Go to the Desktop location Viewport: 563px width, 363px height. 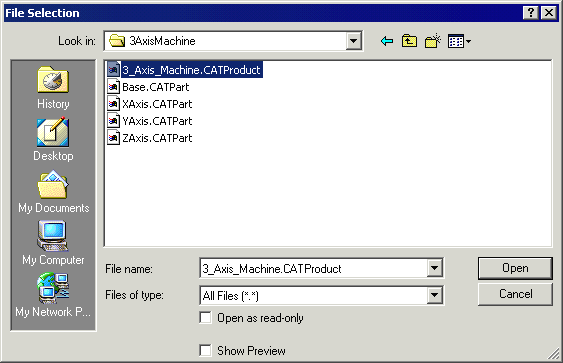pos(53,140)
